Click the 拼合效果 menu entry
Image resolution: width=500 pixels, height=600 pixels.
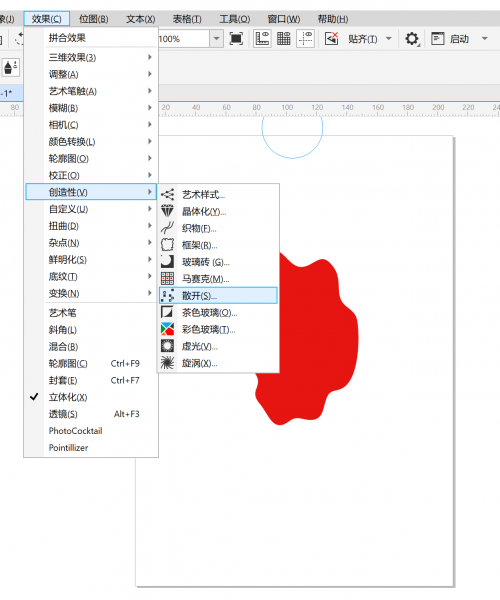pos(91,38)
